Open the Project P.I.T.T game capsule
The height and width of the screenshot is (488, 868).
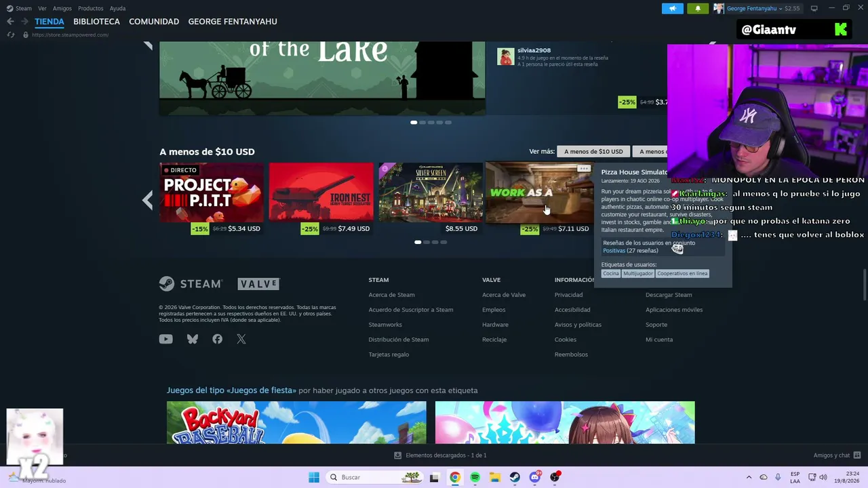(212, 192)
